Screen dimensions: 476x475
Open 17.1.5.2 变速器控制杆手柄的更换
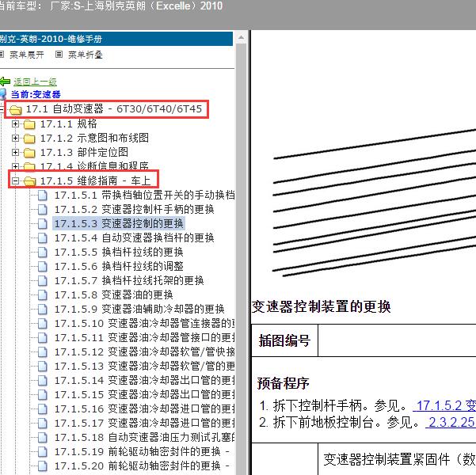click(134, 210)
